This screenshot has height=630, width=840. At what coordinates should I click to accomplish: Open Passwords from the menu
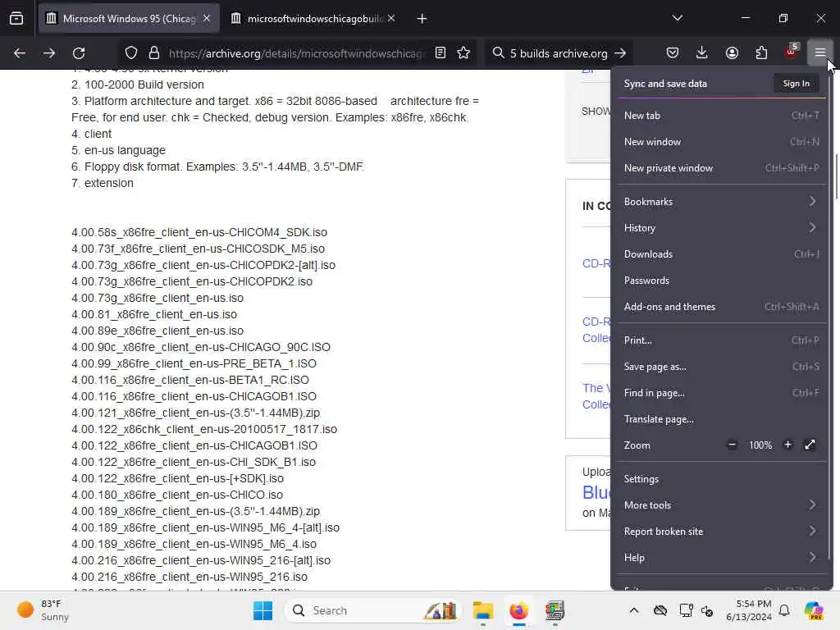(721, 281)
